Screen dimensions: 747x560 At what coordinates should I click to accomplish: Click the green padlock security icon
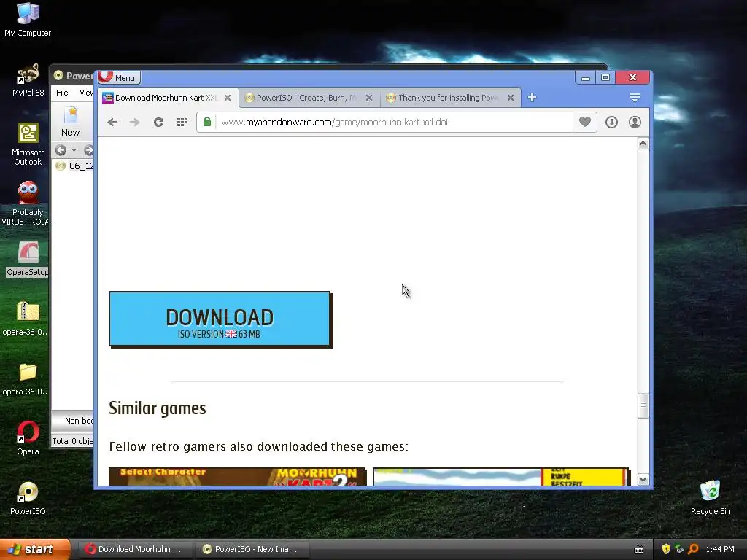tap(206, 122)
